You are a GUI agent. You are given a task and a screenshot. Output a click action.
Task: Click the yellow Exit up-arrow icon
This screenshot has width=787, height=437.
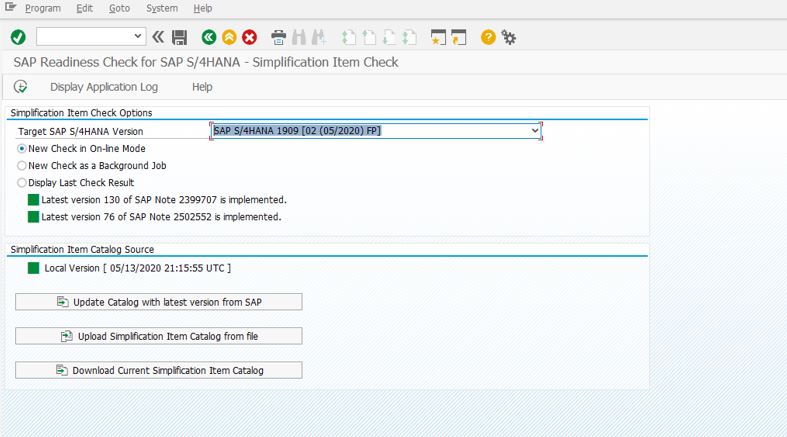click(229, 37)
